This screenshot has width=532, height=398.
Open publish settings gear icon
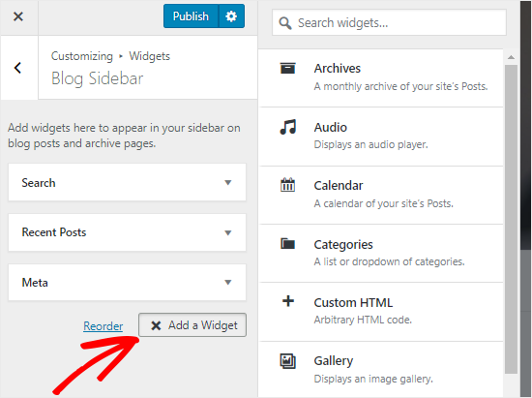pyautogui.click(x=231, y=15)
